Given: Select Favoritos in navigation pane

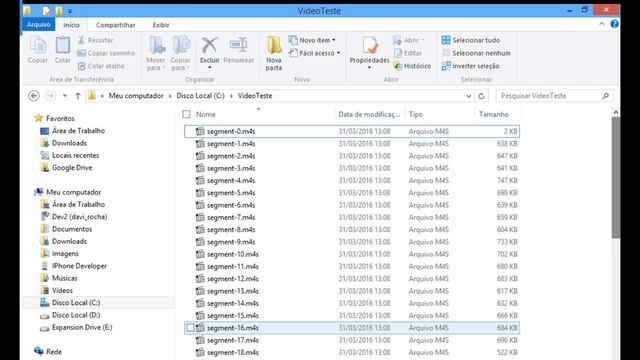Looking at the screenshot, I should 60,118.
